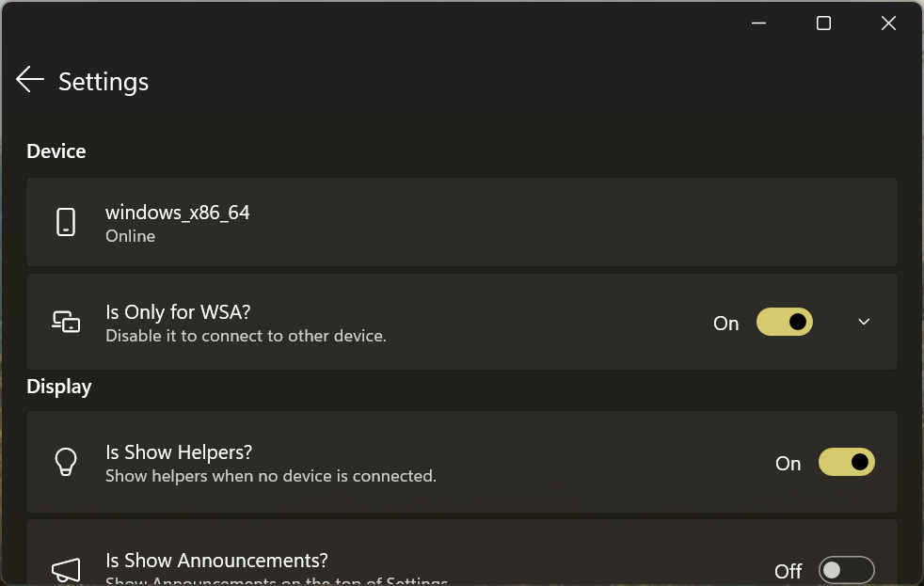This screenshot has height=586, width=924.
Task: Click the lightbulb icon beside Is Show Helpers
Action: coord(66,462)
